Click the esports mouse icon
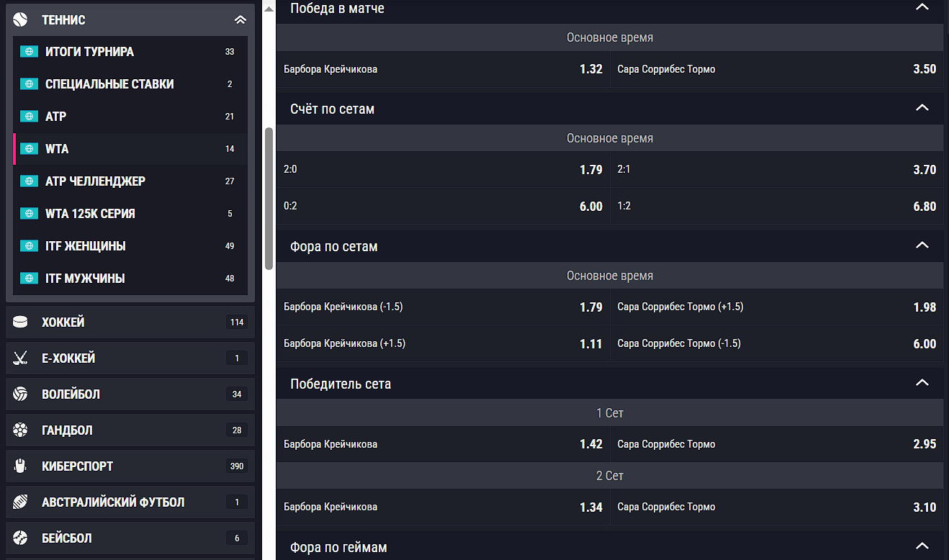The image size is (949, 560). [x=20, y=466]
